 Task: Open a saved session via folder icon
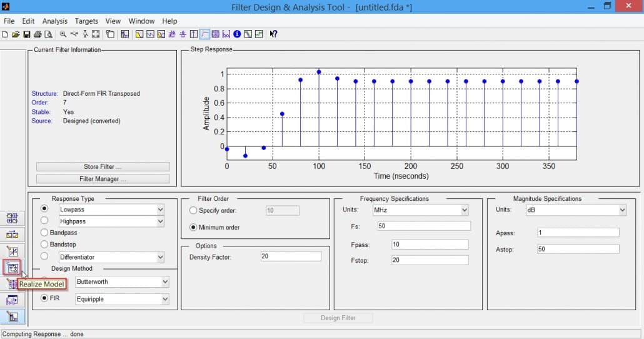[16, 34]
